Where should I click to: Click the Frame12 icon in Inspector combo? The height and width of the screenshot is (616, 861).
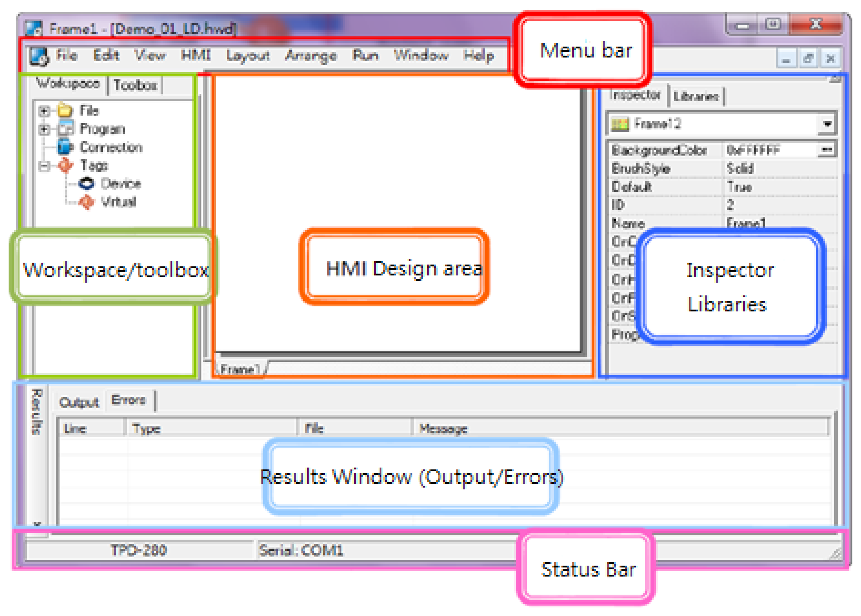click(620, 124)
